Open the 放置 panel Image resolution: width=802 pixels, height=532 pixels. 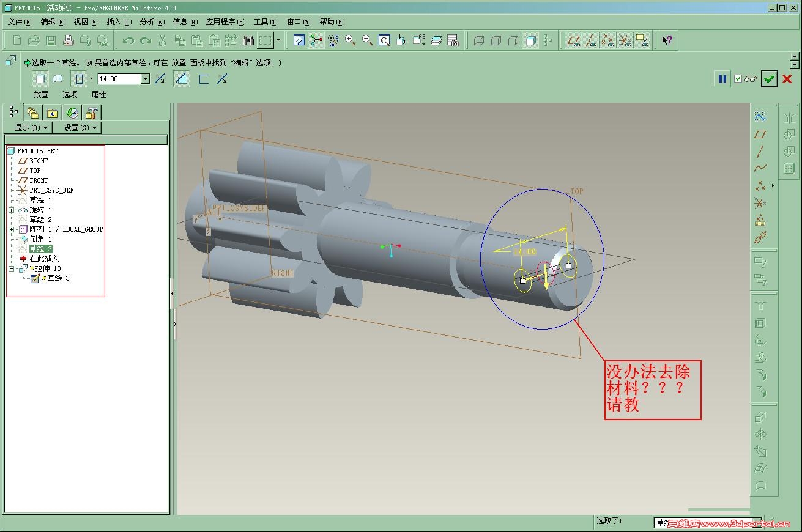click(x=41, y=95)
